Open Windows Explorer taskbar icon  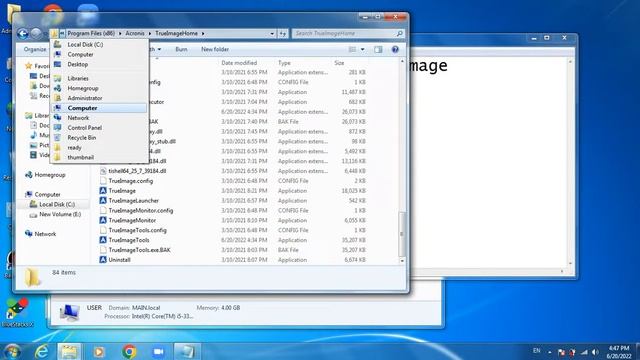coord(69,351)
